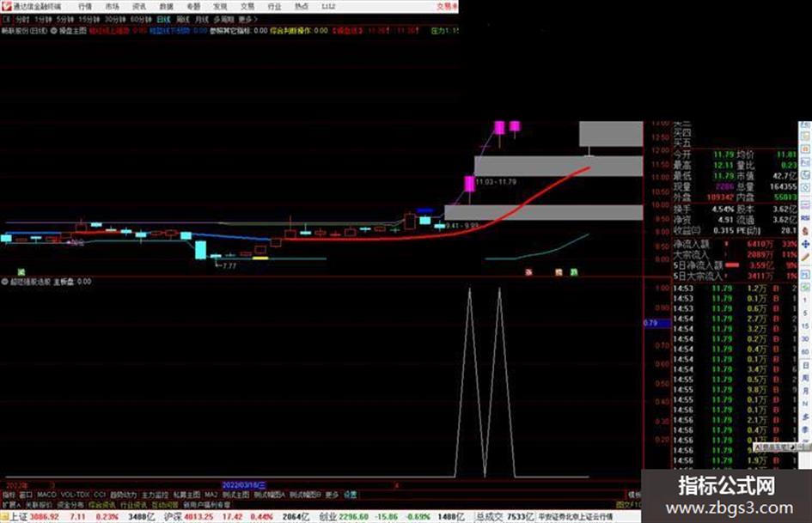Open the 多周期 multi-period view
This screenshot has height=523, width=812.
click(x=223, y=19)
